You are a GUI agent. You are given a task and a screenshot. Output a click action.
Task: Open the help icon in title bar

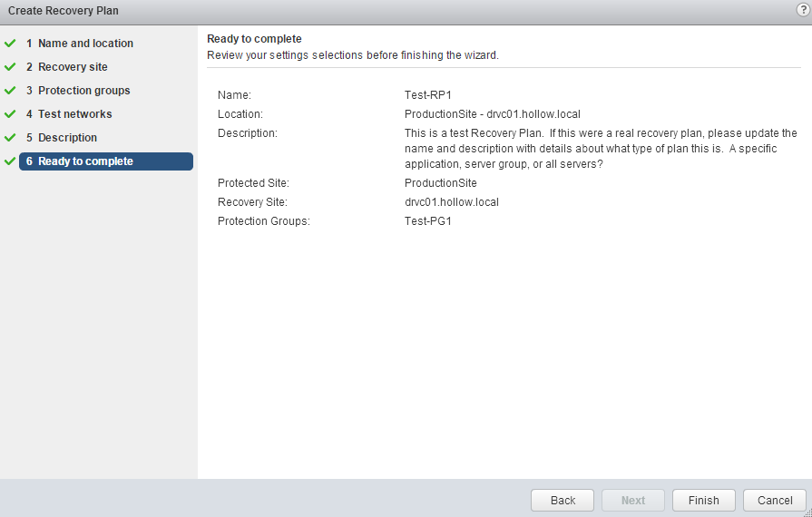coord(802,10)
